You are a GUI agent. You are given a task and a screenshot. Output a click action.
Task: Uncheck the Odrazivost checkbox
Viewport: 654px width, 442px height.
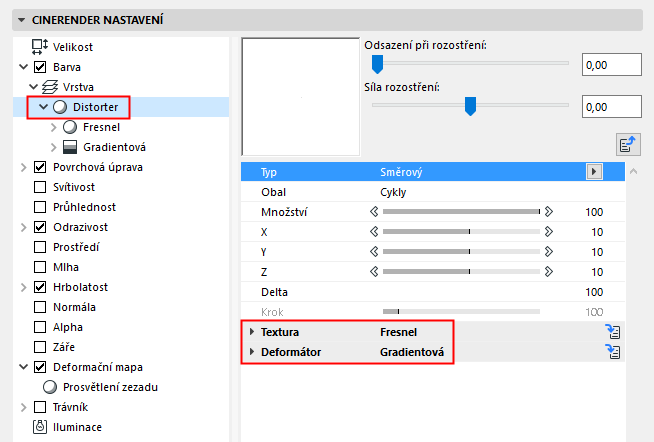pyautogui.click(x=40, y=227)
